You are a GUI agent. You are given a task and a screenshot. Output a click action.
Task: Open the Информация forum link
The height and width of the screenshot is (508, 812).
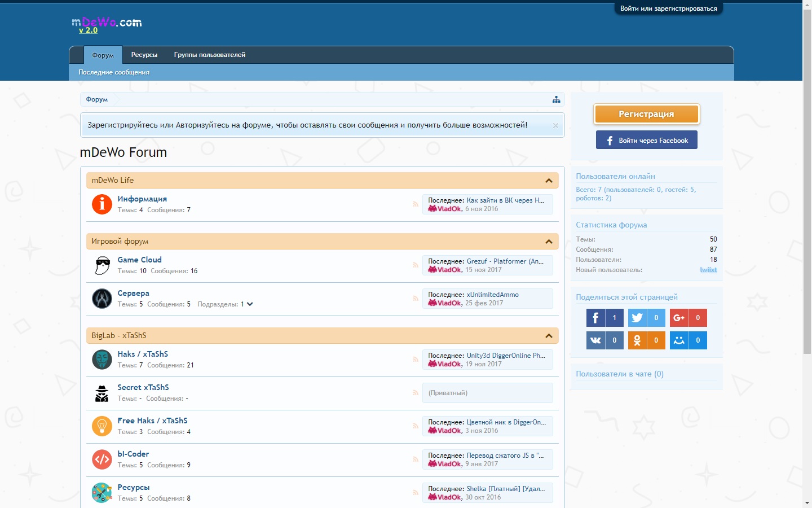tap(142, 199)
